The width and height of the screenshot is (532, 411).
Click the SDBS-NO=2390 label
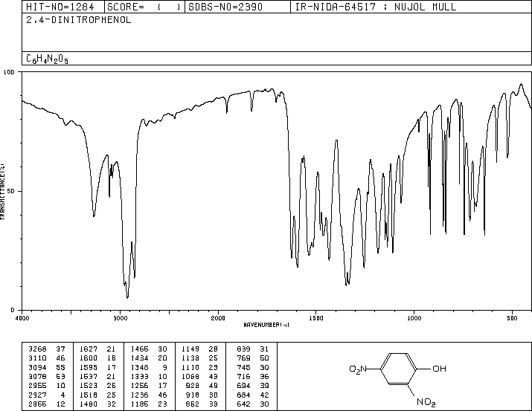click(225, 7)
